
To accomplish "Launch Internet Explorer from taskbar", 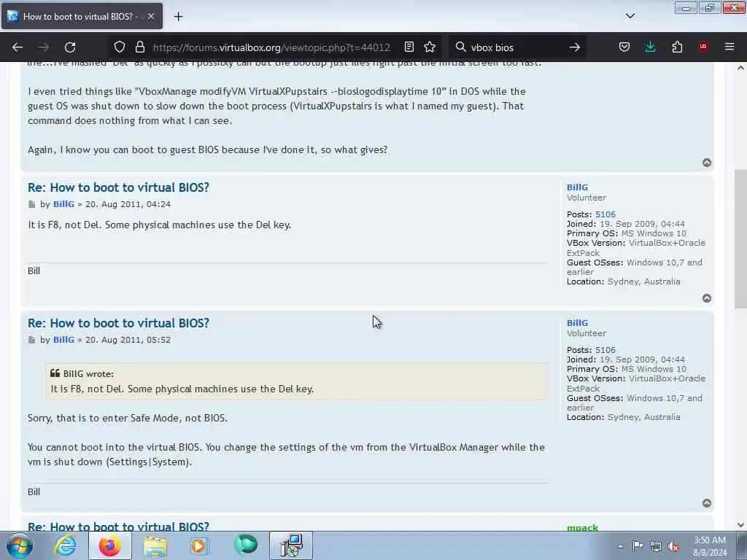I will tap(65, 545).
